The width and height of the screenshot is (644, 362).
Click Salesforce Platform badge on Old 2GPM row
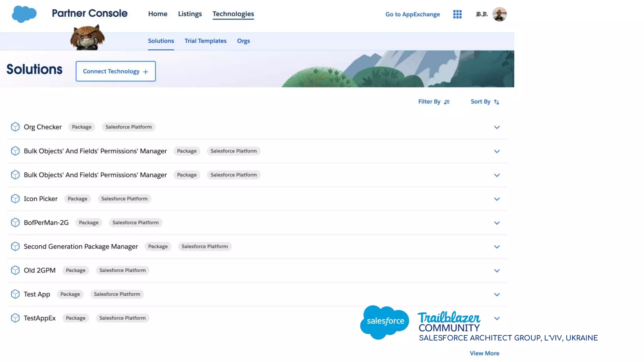(x=123, y=270)
